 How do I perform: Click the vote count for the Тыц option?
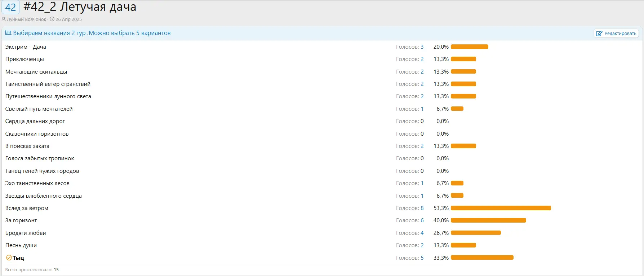pos(422,258)
